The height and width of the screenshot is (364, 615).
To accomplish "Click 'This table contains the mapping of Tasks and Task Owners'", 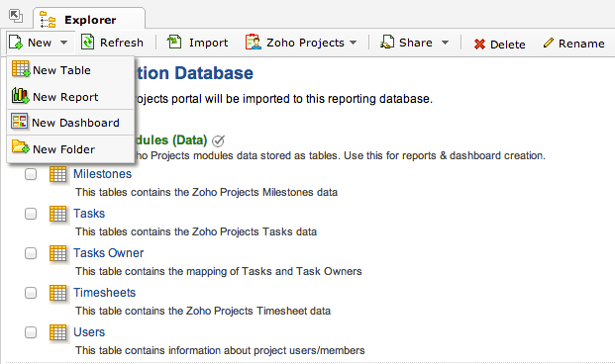I will [219, 271].
